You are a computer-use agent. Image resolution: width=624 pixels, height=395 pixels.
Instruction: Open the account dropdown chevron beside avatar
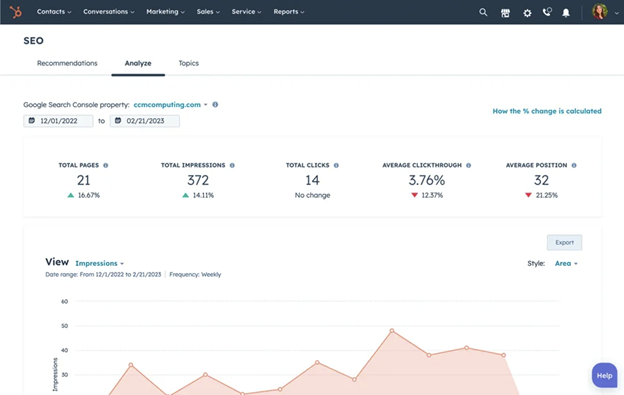616,13
